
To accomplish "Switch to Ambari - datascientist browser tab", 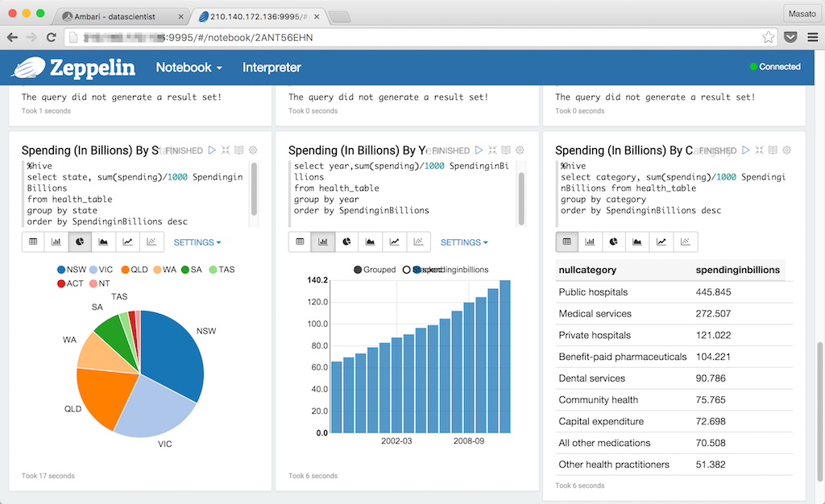I will 122,16.
